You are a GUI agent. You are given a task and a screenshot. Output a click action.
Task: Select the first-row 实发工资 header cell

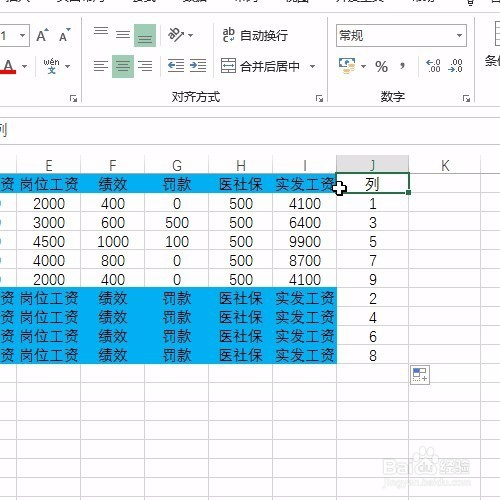point(305,184)
